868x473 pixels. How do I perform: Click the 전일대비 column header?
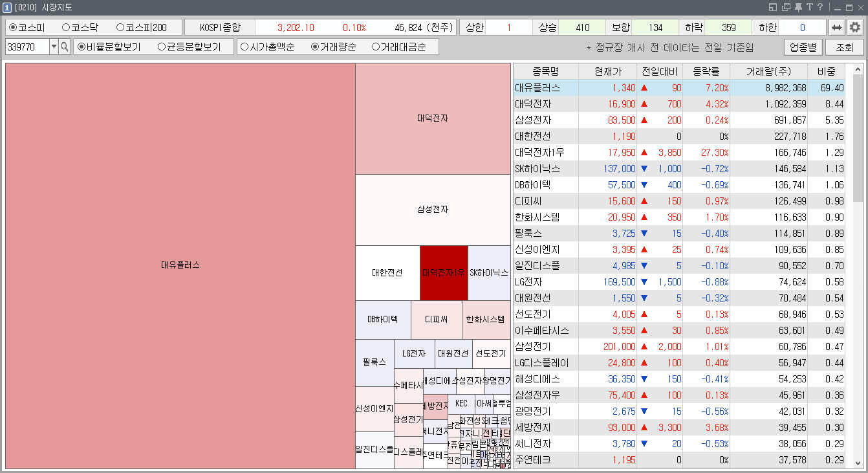click(x=660, y=71)
